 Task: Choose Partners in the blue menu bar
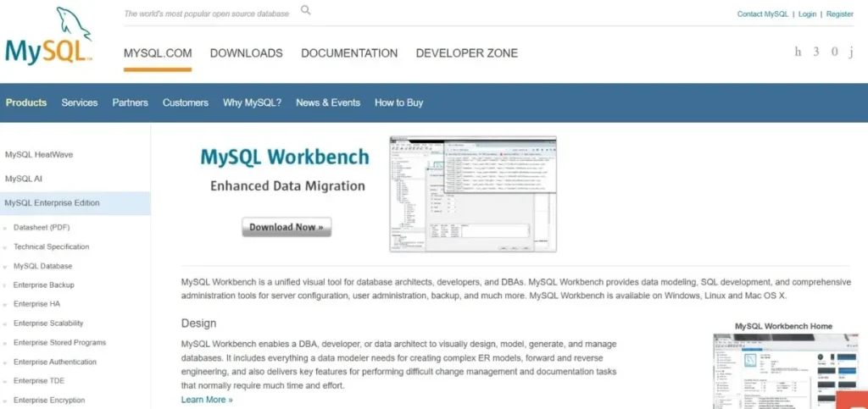(x=130, y=102)
